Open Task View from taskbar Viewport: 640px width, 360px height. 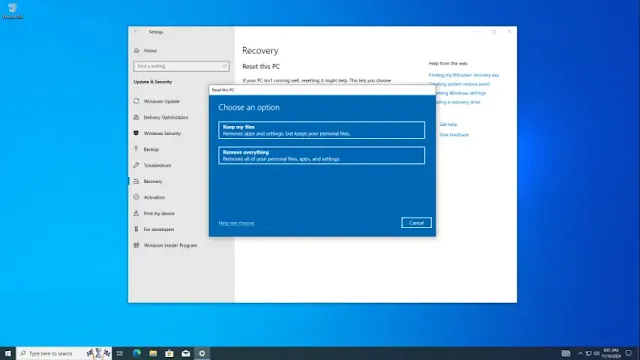pos(120,353)
